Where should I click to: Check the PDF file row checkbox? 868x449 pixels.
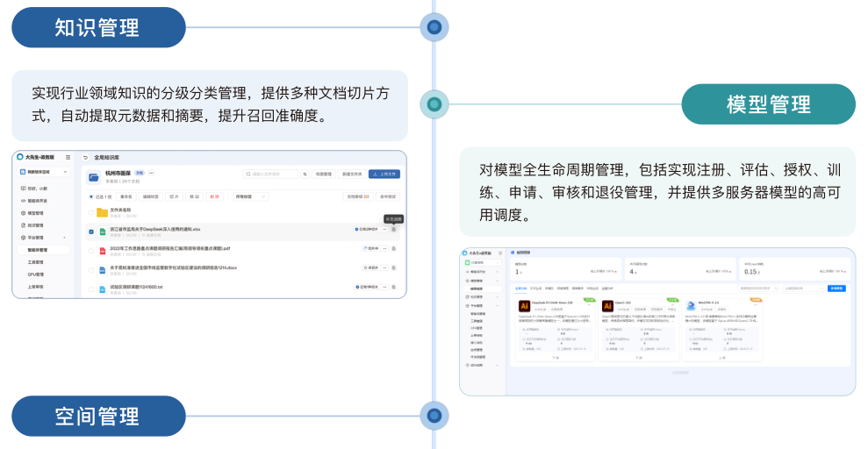click(x=91, y=249)
